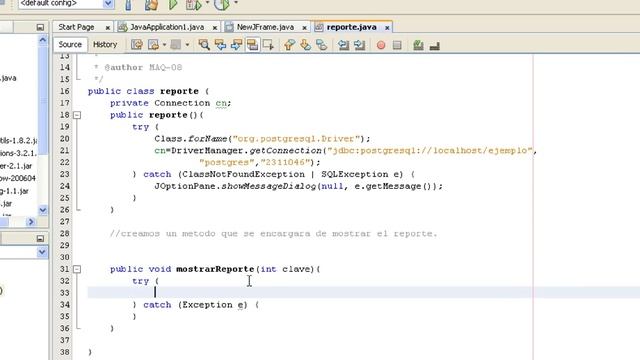Click the Shift Line Left icon
Screen dimensions: 640x360
click(x=343, y=45)
